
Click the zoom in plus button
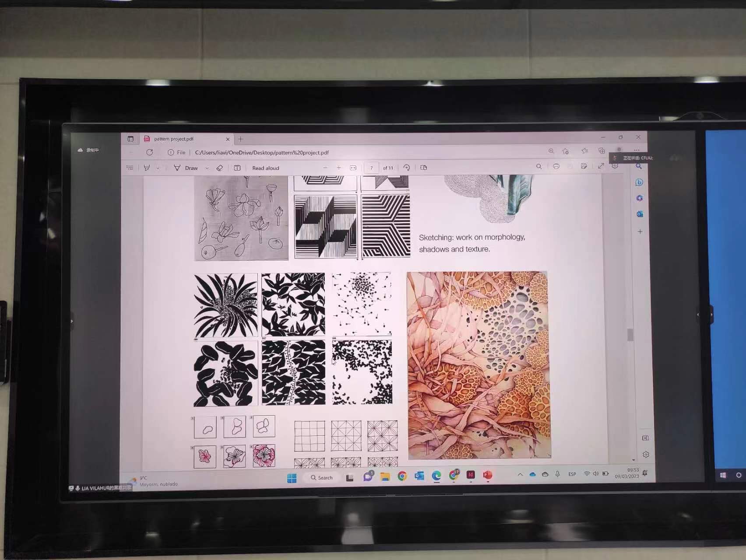pos(338,168)
